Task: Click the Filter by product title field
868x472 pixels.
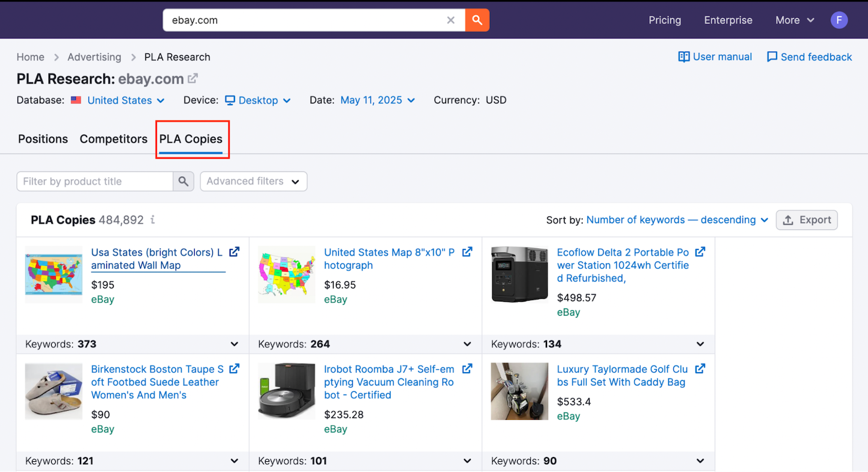Action: (95, 181)
